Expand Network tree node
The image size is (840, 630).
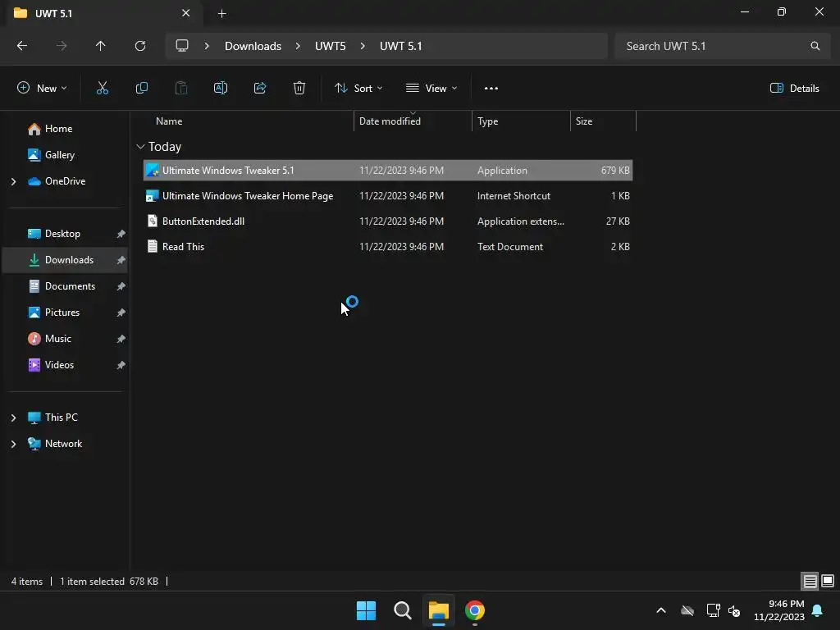tap(13, 444)
